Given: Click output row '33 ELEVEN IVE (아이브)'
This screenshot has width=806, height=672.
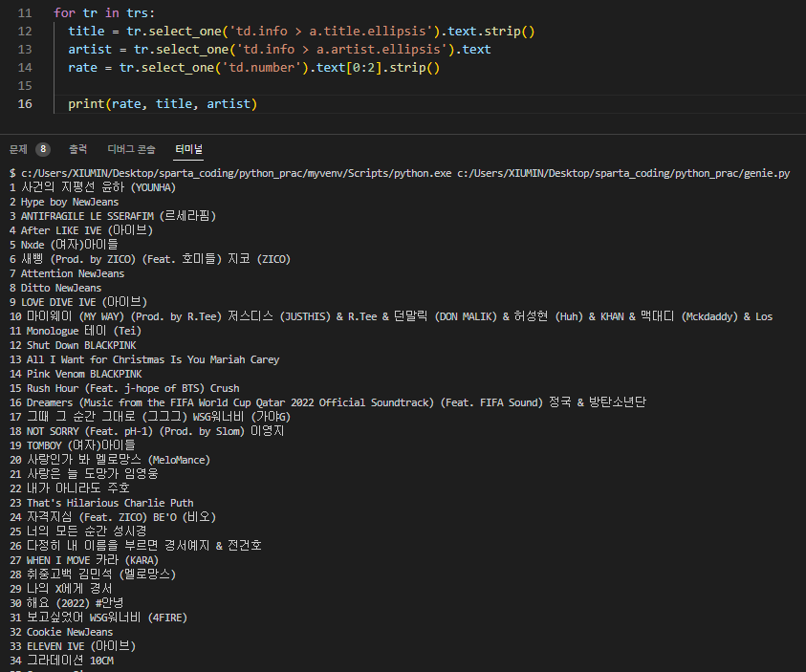Looking at the screenshot, I should tap(73, 646).
